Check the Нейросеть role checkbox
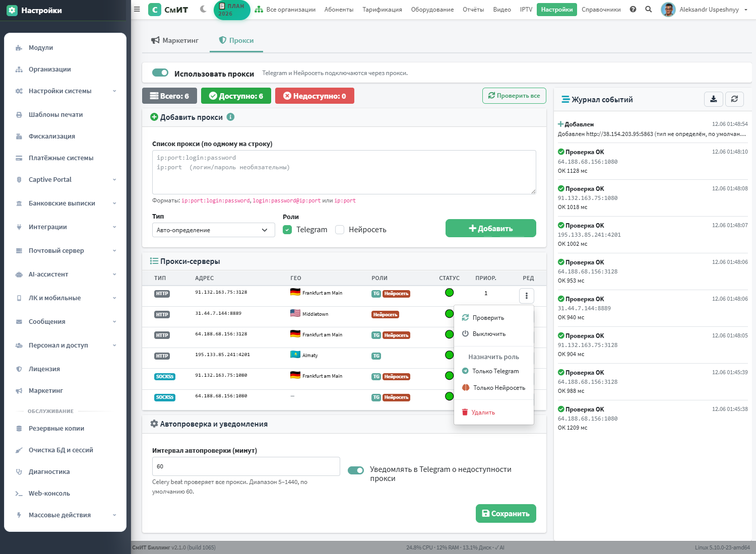756x554 pixels. (340, 230)
